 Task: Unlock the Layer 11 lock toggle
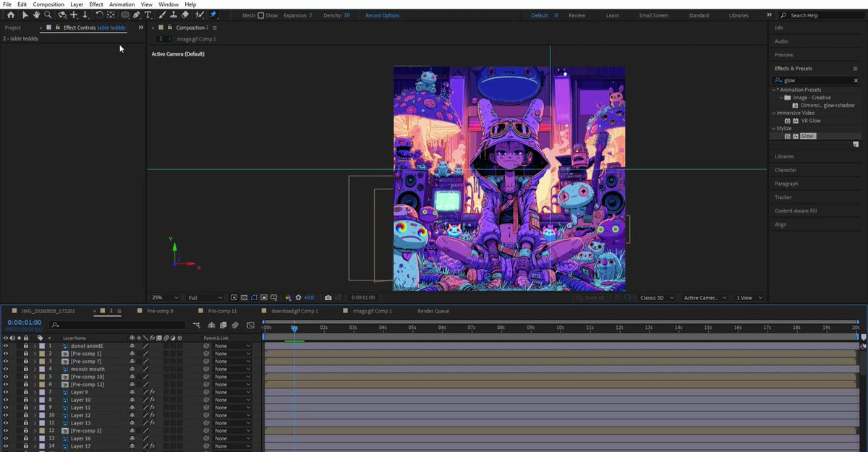26,407
